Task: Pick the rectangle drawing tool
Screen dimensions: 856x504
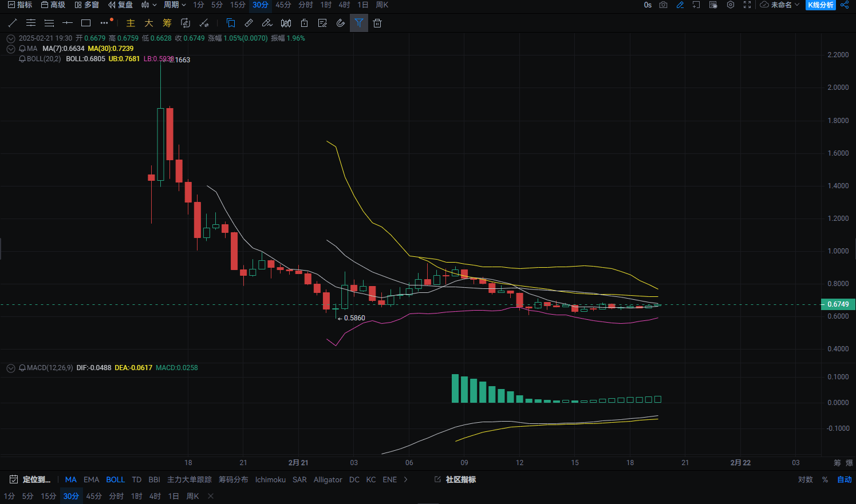Action: tap(86, 23)
